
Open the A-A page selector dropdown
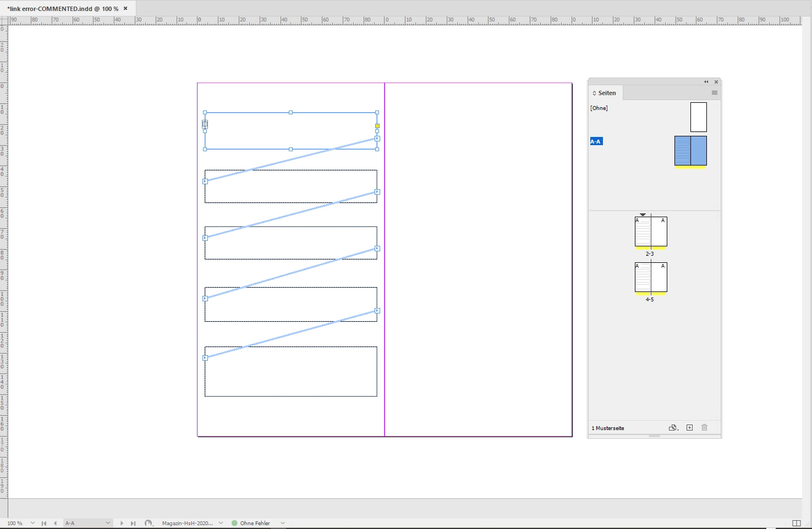pos(108,523)
